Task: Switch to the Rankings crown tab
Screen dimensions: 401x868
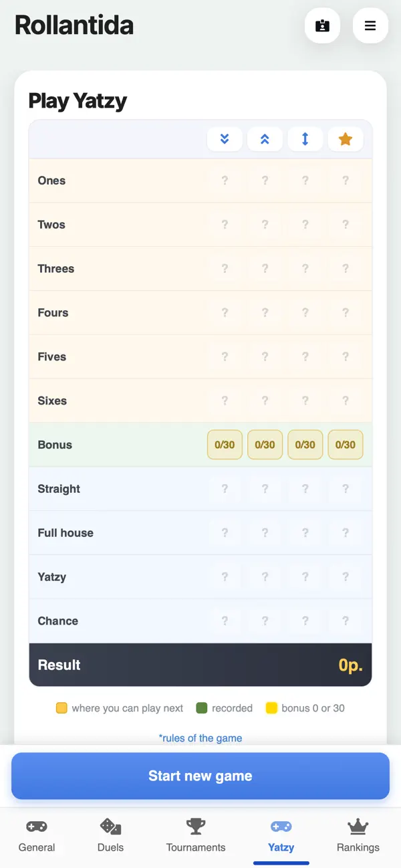Action: pyautogui.click(x=358, y=835)
